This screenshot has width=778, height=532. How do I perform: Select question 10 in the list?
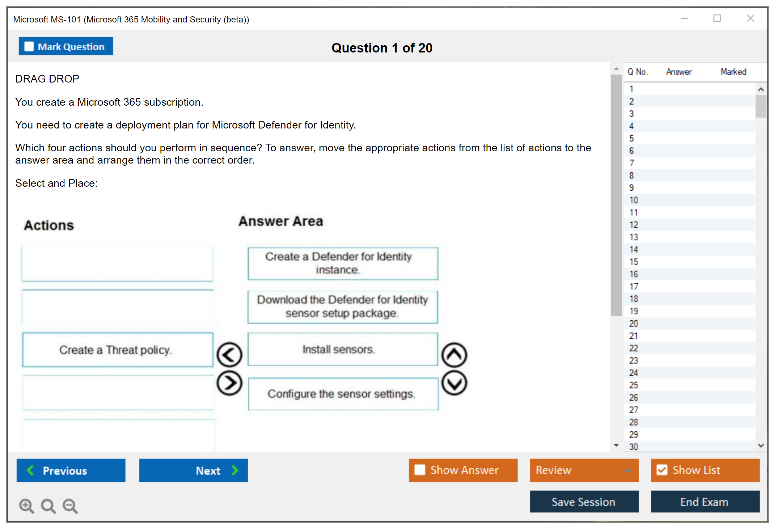tap(634, 200)
